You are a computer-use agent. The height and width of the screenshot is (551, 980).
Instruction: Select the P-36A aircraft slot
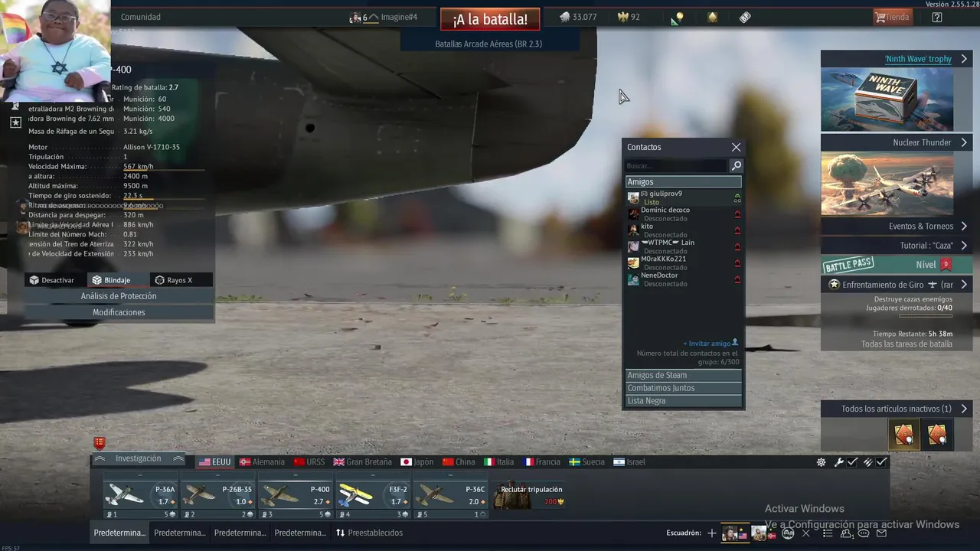140,496
